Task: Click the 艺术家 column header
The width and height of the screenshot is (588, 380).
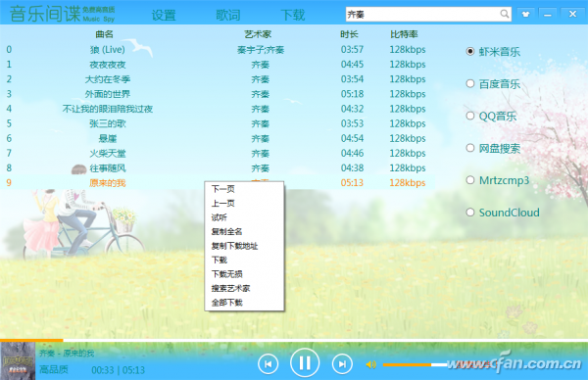Action: click(258, 34)
